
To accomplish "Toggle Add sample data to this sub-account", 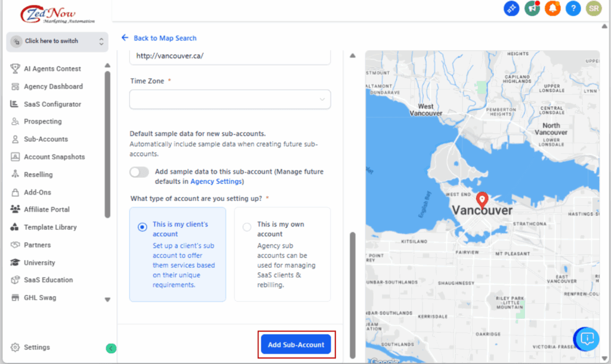I will tap(139, 172).
